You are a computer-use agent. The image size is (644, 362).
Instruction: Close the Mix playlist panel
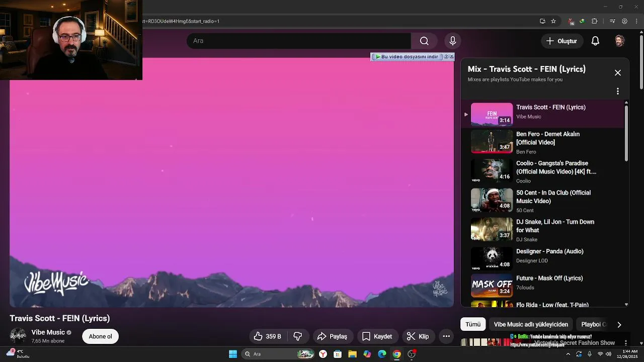(618, 73)
